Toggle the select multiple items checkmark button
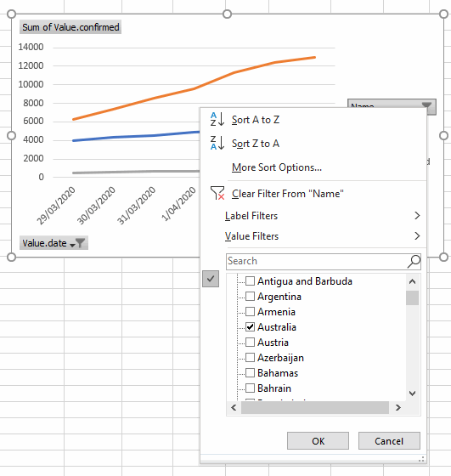Image resolution: width=451 pixels, height=476 pixels. point(211,279)
